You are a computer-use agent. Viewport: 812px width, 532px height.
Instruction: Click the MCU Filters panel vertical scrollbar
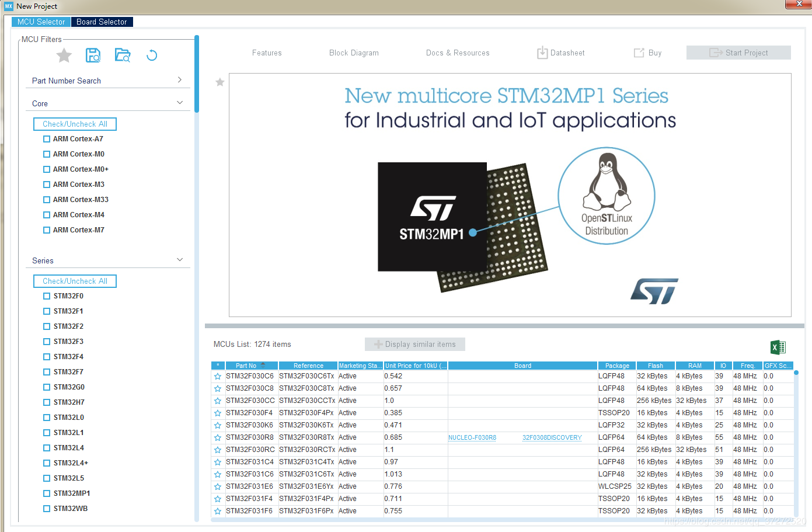[x=197, y=73]
